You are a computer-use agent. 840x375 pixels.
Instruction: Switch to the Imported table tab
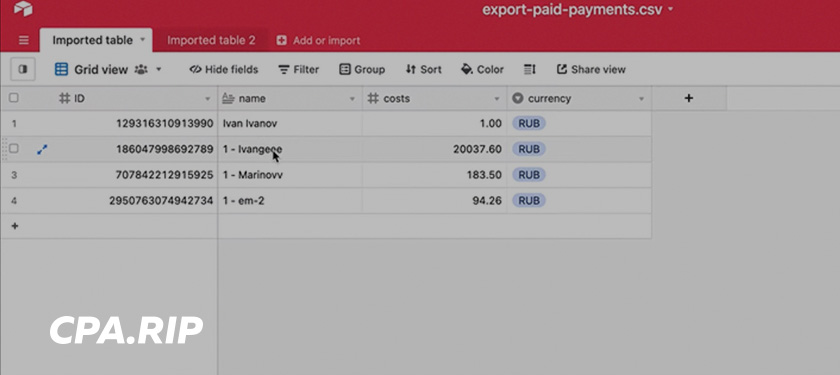tap(92, 40)
